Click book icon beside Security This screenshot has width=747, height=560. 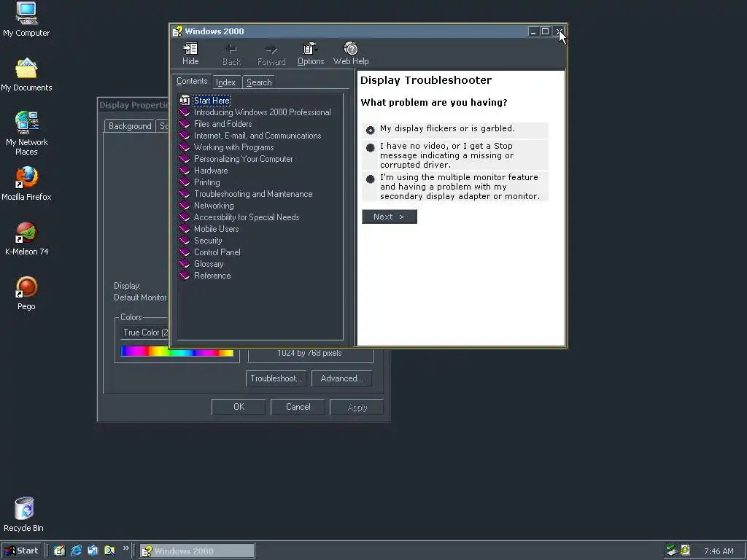tap(185, 241)
